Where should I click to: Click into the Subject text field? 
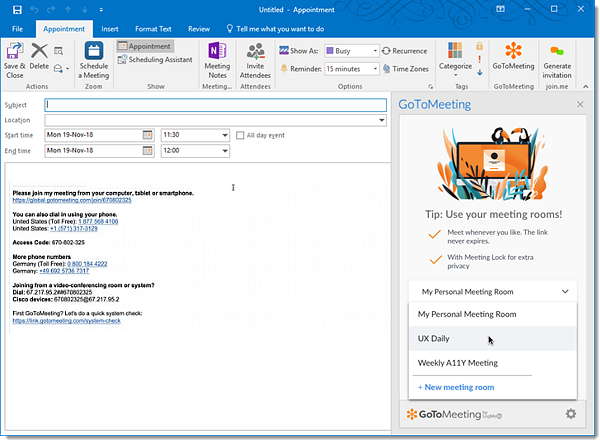coord(215,105)
